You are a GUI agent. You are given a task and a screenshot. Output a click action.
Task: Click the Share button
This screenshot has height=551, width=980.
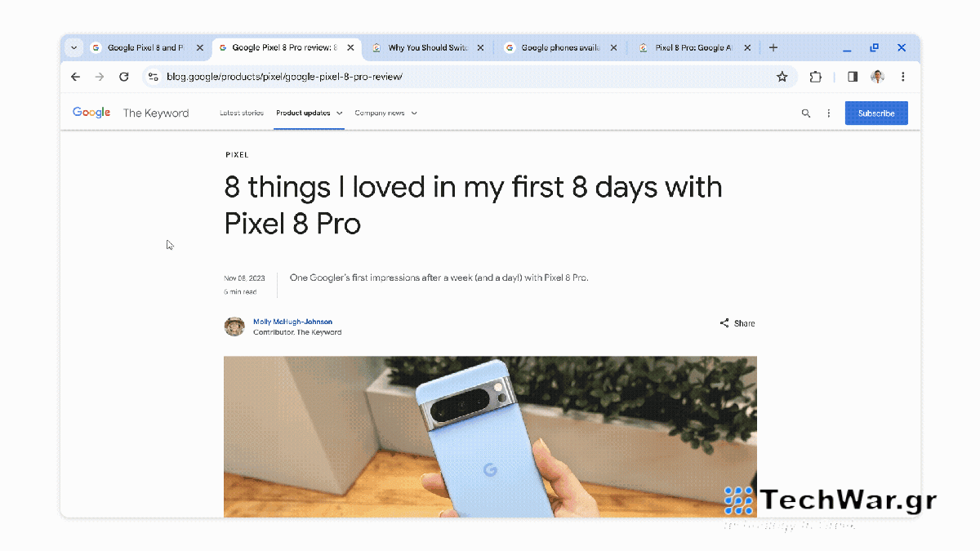(737, 323)
